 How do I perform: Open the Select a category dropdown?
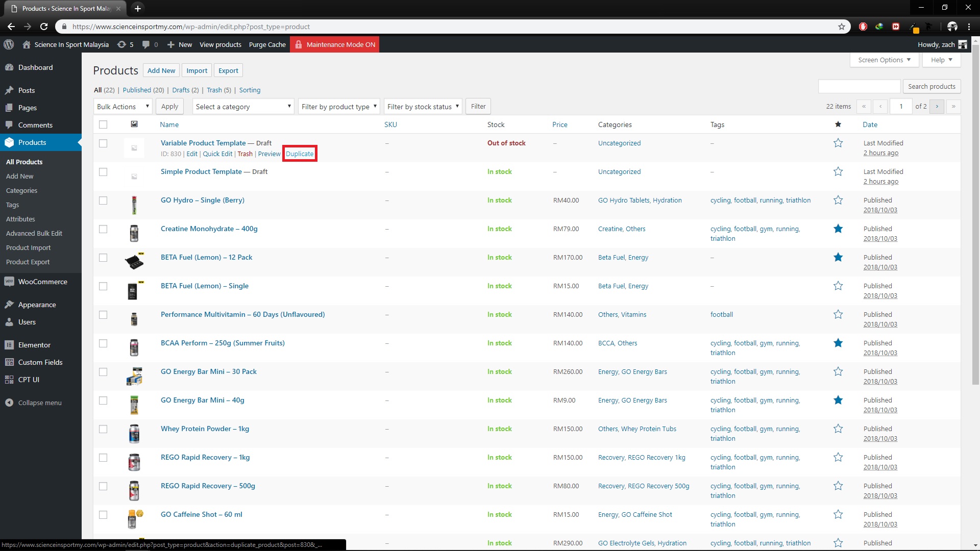243,107
